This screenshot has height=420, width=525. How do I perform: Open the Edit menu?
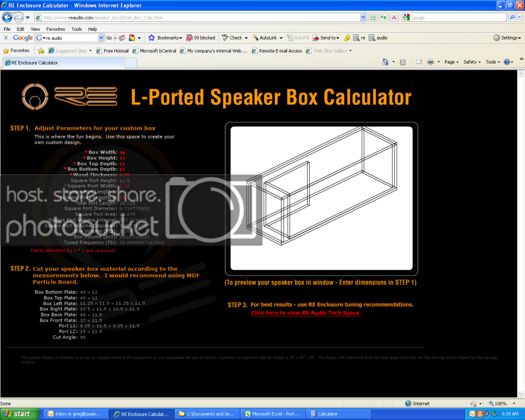tap(21, 29)
